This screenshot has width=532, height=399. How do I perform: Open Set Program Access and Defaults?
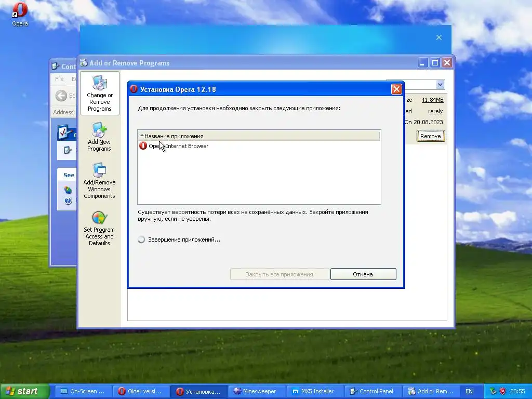point(99,228)
